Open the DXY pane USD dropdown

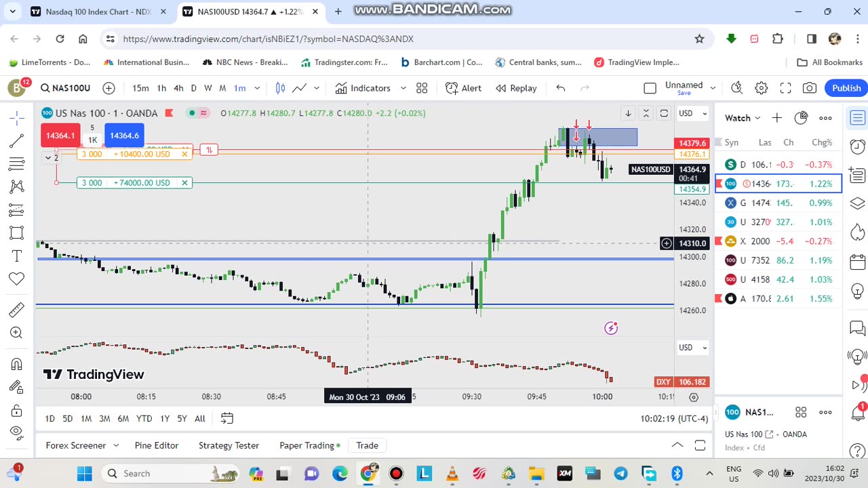pyautogui.click(x=693, y=348)
